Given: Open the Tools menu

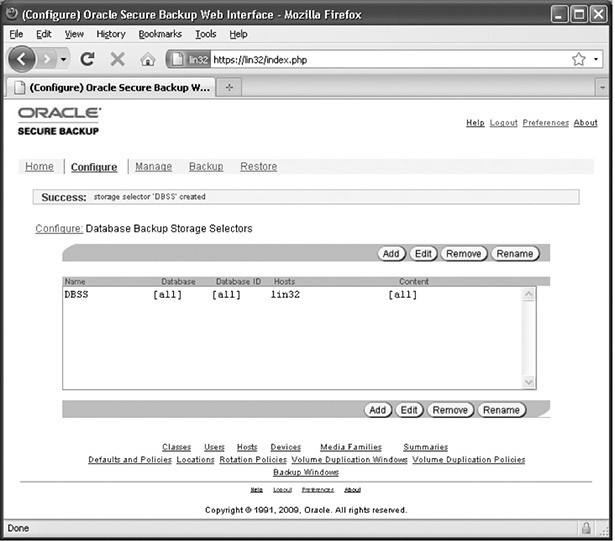Looking at the screenshot, I should click(x=206, y=34).
